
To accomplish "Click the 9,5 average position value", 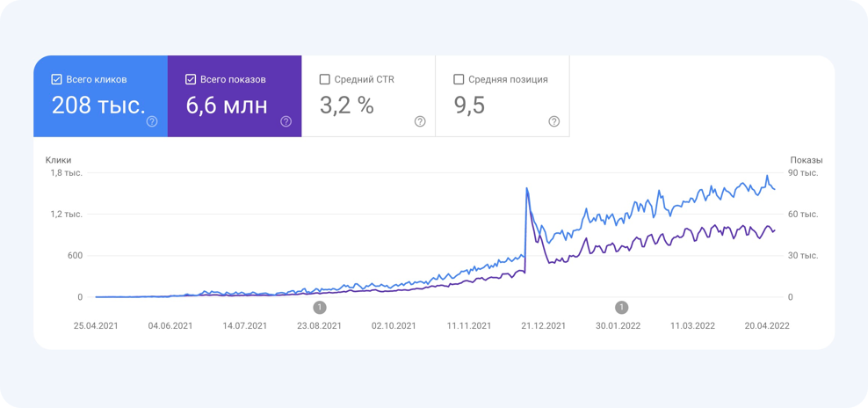I will (469, 106).
